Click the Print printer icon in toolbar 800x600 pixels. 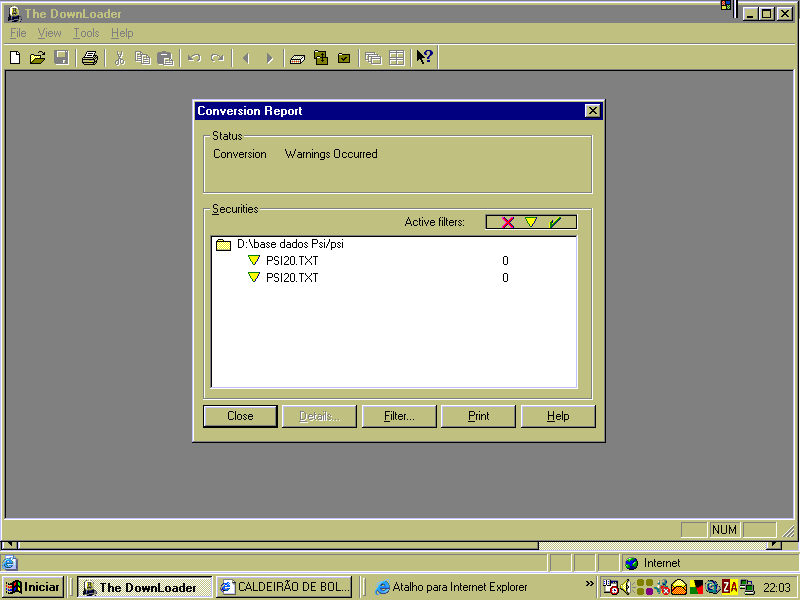click(90, 58)
